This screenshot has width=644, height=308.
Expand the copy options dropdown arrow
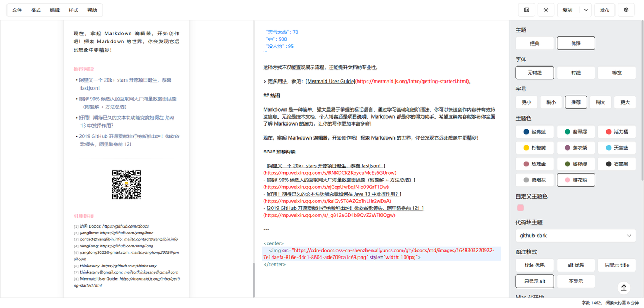(585, 10)
